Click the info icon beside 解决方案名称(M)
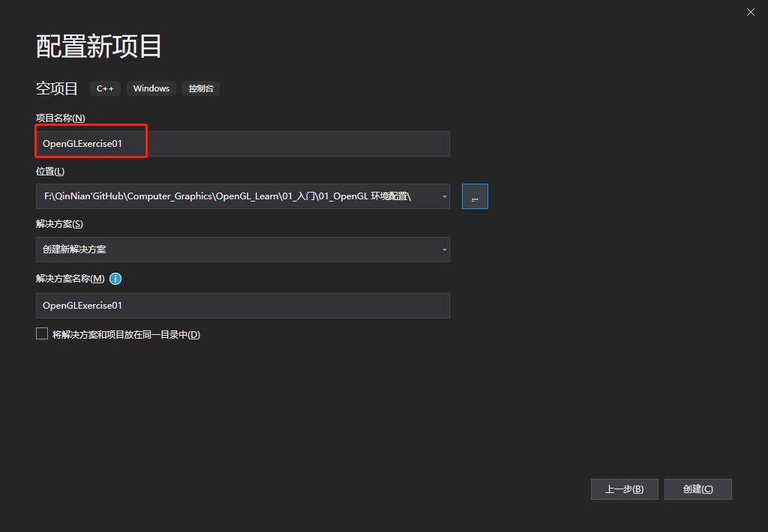Viewport: 768px width, 532px height. tap(115, 279)
